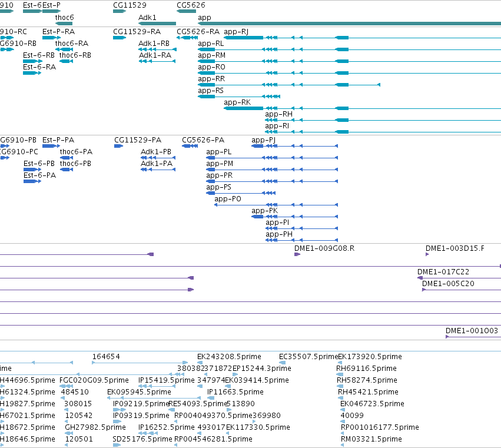Select the EK046723.5prime EST label
The width and height of the screenshot is (501, 448).
tap(372, 404)
